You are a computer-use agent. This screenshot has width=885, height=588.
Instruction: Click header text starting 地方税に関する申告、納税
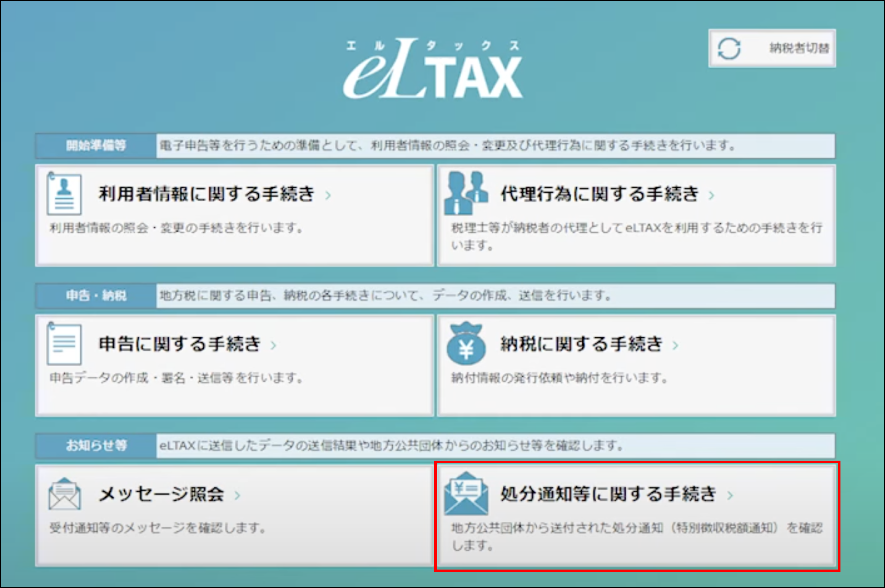coord(386,296)
